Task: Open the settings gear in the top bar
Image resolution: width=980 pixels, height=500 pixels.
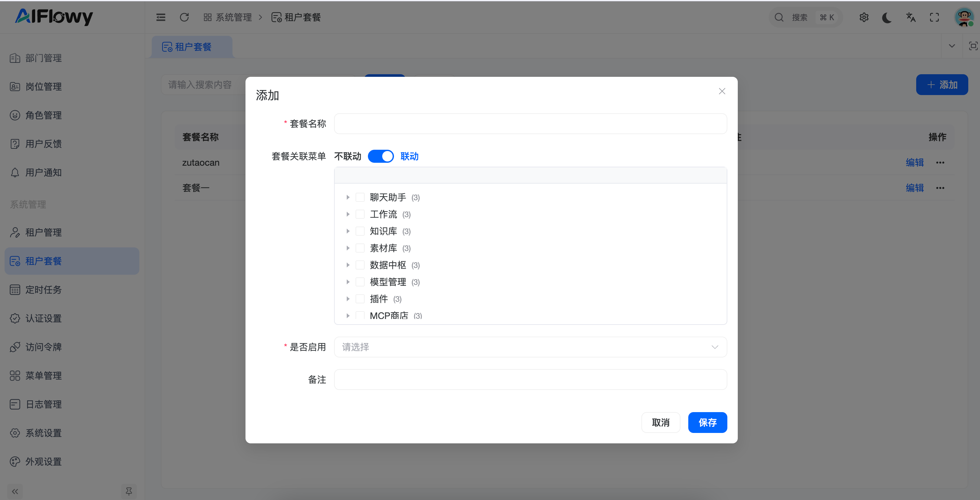Action: tap(863, 17)
